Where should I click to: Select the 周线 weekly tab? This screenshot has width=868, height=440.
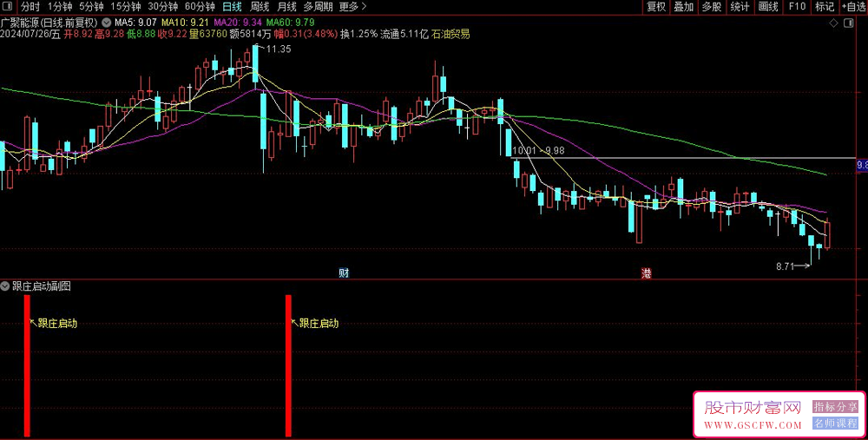click(260, 7)
